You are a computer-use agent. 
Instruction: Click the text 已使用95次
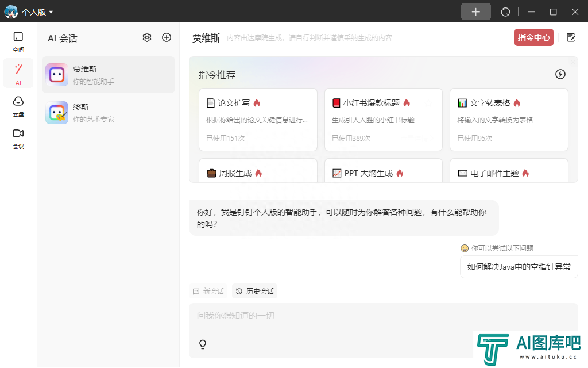(475, 138)
